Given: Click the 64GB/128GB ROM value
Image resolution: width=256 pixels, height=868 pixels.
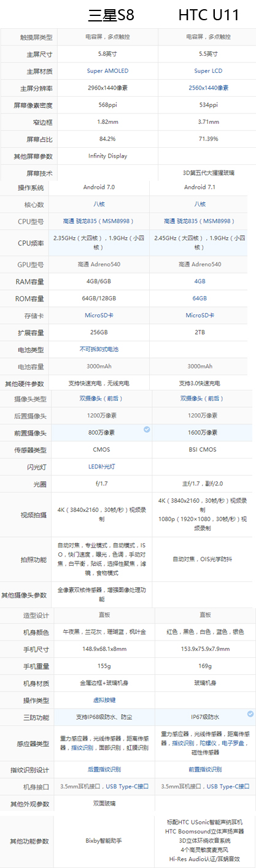Looking at the screenshot, I should coord(99,298).
